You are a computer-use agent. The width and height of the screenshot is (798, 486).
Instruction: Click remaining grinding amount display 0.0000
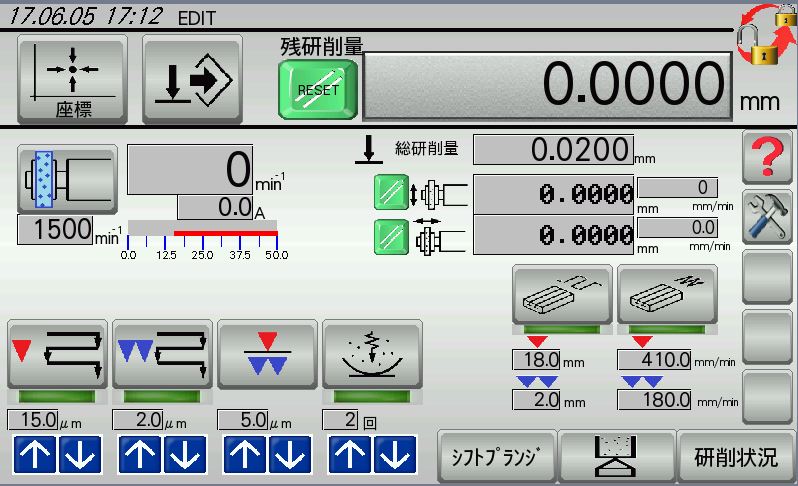click(x=548, y=86)
